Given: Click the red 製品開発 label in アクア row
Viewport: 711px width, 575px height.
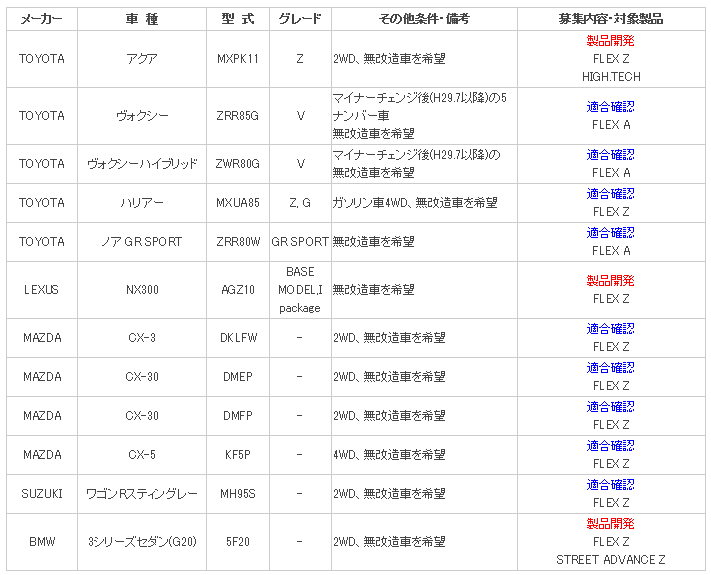Looking at the screenshot, I should click(611, 41).
